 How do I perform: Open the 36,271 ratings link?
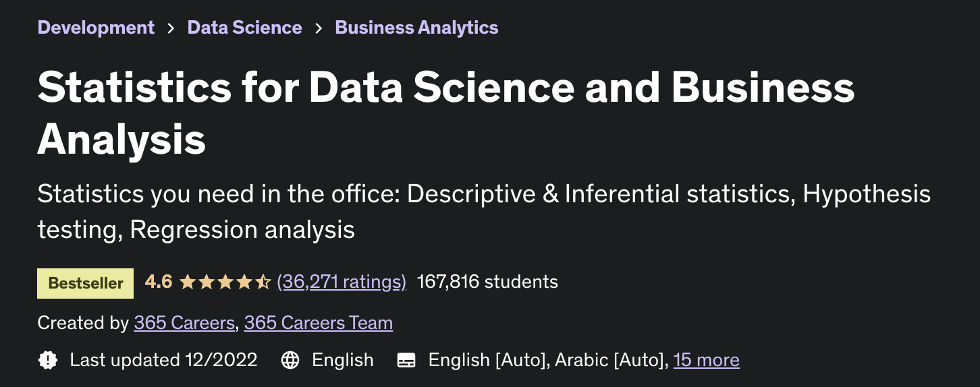coord(342,282)
